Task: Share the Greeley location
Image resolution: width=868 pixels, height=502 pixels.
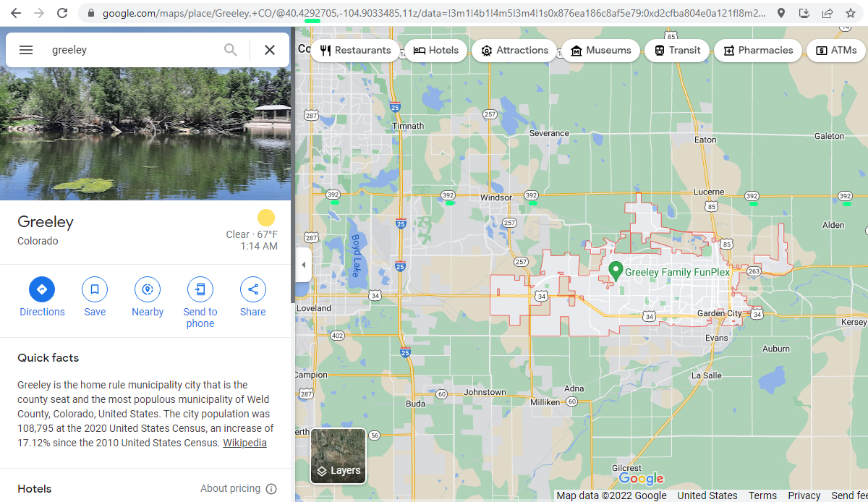Action: (x=253, y=290)
